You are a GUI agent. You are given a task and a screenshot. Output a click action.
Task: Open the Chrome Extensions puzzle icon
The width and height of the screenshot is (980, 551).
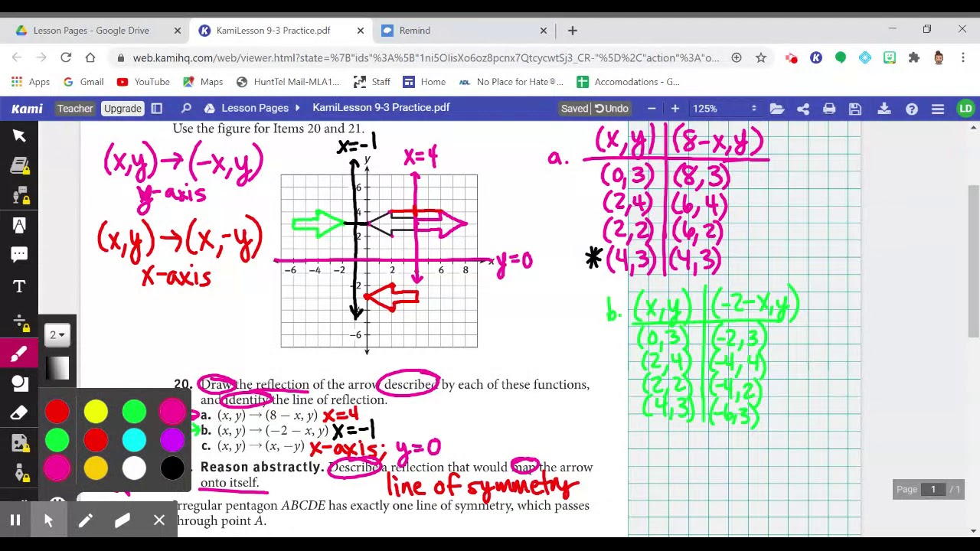(x=914, y=57)
